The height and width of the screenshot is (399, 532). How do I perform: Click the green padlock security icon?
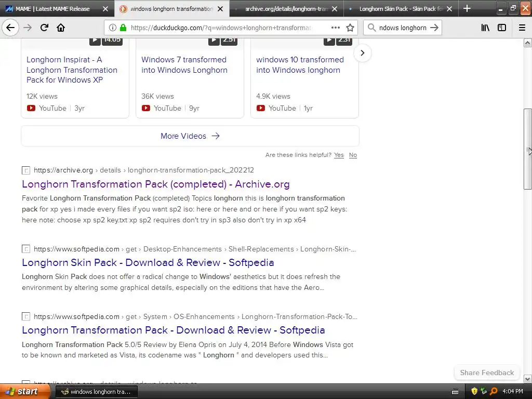click(x=123, y=28)
